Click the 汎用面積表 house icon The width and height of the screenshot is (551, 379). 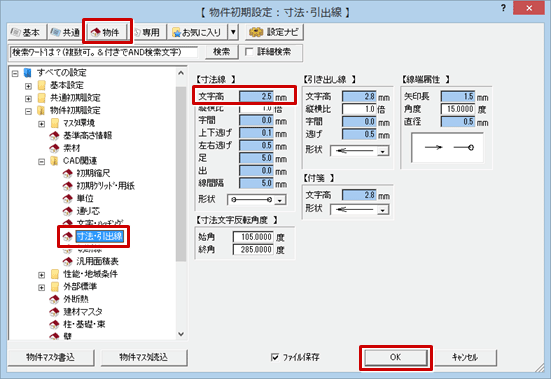pos(67,262)
